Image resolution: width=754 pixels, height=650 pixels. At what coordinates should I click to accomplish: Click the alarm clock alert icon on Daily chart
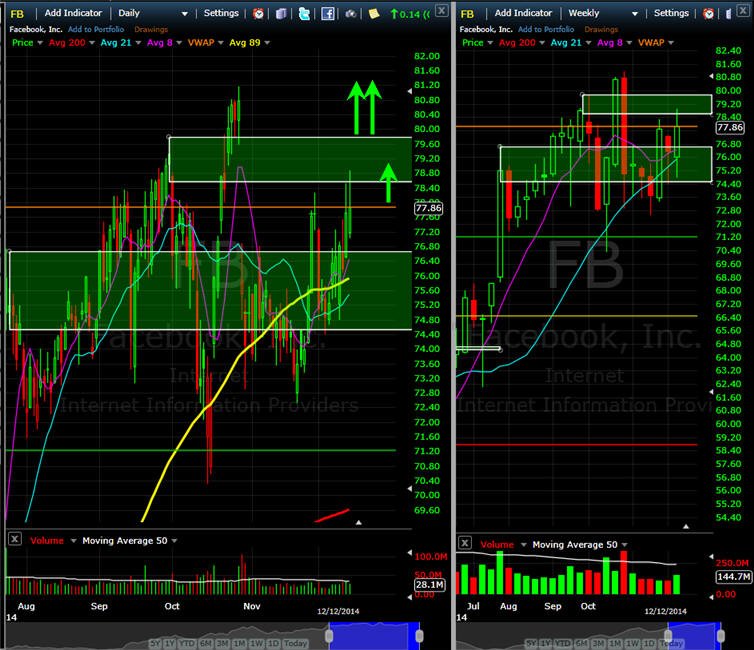258,13
